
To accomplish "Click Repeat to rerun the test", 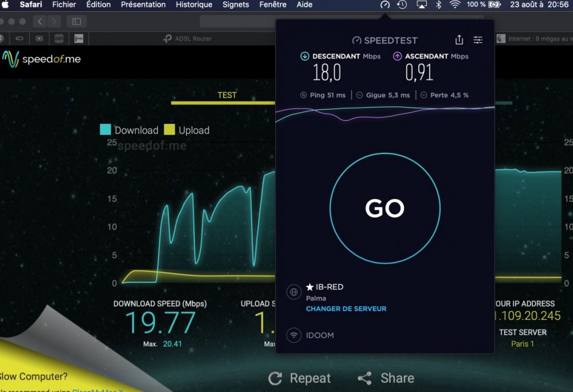I will pos(300,378).
